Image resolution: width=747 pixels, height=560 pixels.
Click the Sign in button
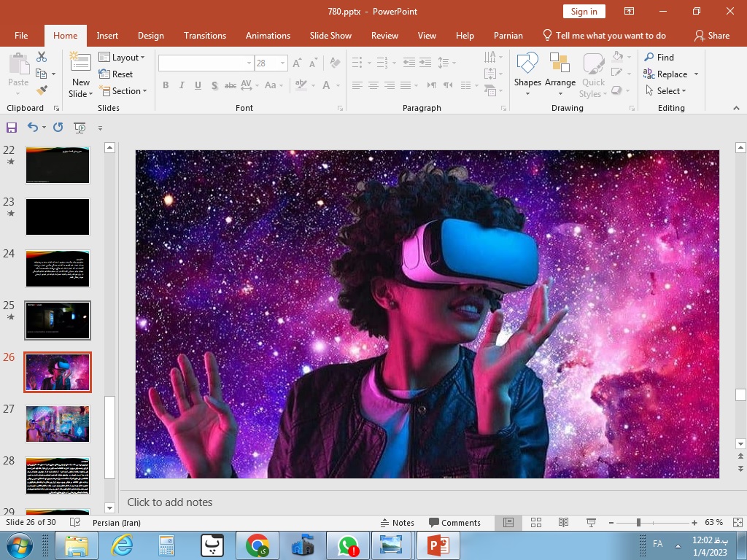584,11
